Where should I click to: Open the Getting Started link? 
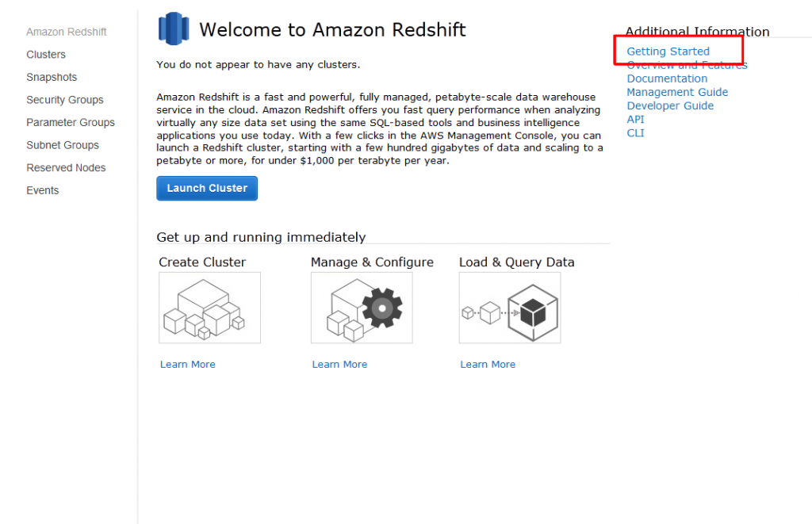pos(668,52)
